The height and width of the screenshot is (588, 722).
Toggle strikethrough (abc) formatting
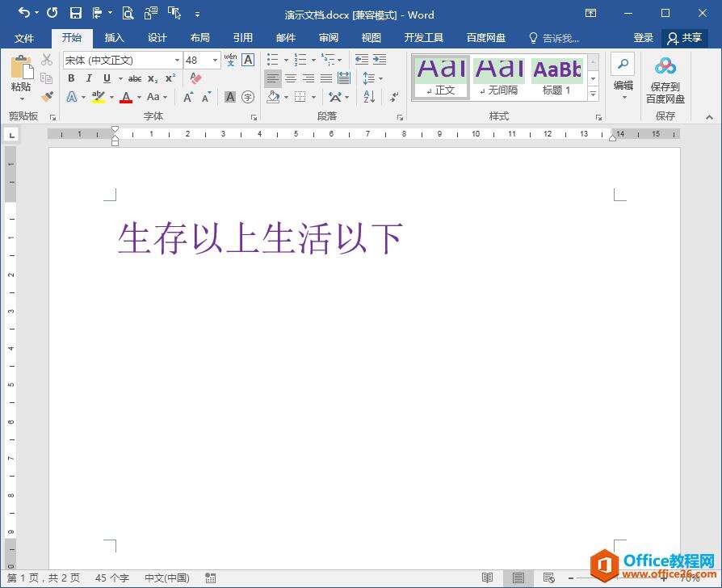pyautogui.click(x=135, y=78)
